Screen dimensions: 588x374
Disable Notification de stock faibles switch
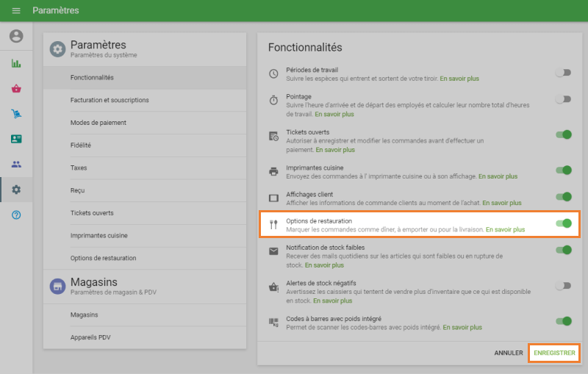click(564, 250)
